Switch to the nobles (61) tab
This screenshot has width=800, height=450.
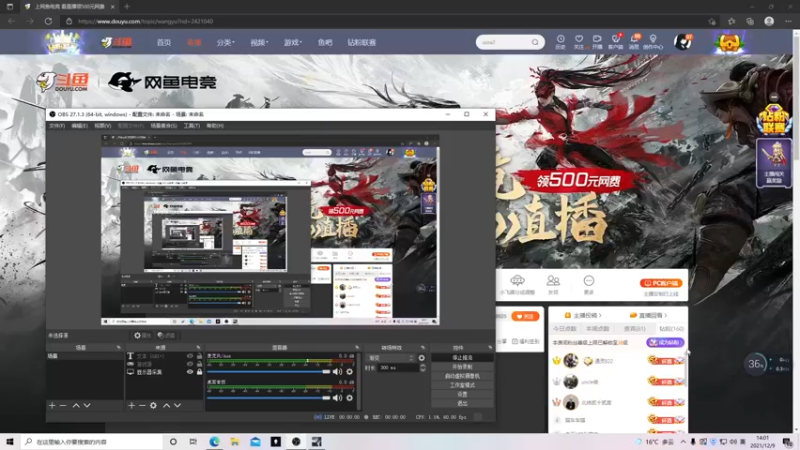pyautogui.click(x=634, y=329)
